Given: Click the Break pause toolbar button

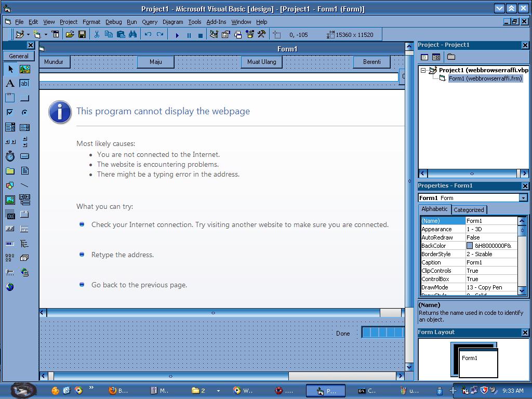Looking at the screenshot, I should pos(189,35).
